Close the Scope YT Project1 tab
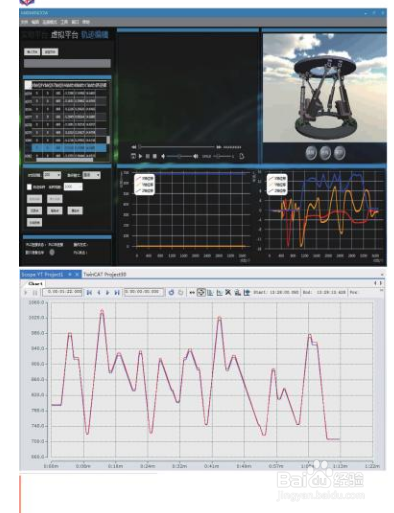 point(77,274)
